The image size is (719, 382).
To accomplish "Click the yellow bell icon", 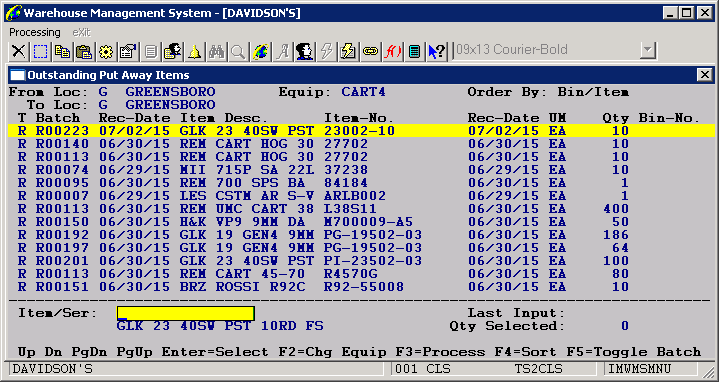I will click(194, 51).
